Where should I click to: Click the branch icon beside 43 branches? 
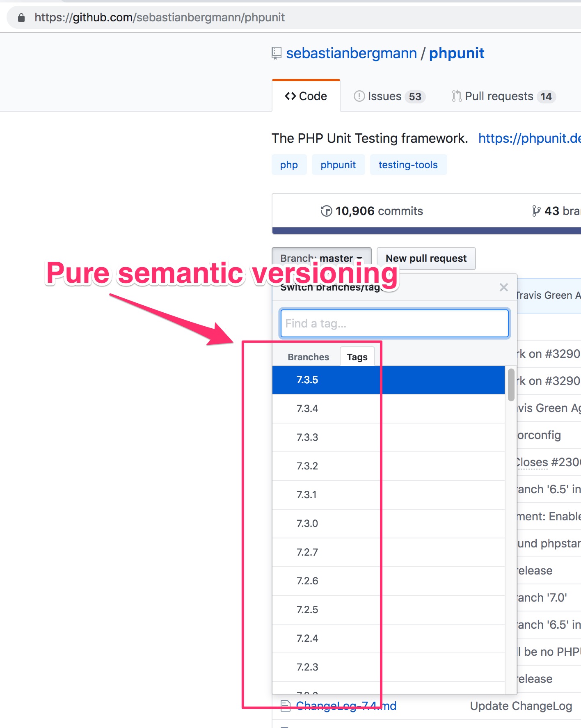tap(536, 211)
